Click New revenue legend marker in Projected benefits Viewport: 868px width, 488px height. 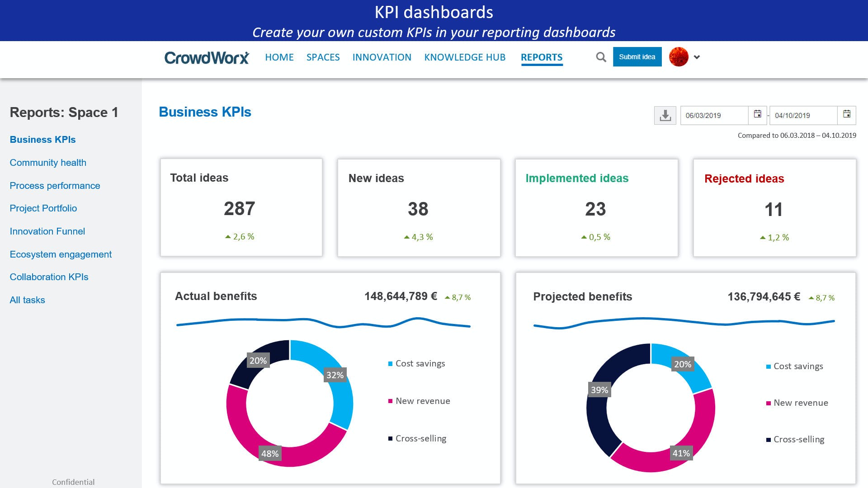pyautogui.click(x=768, y=403)
